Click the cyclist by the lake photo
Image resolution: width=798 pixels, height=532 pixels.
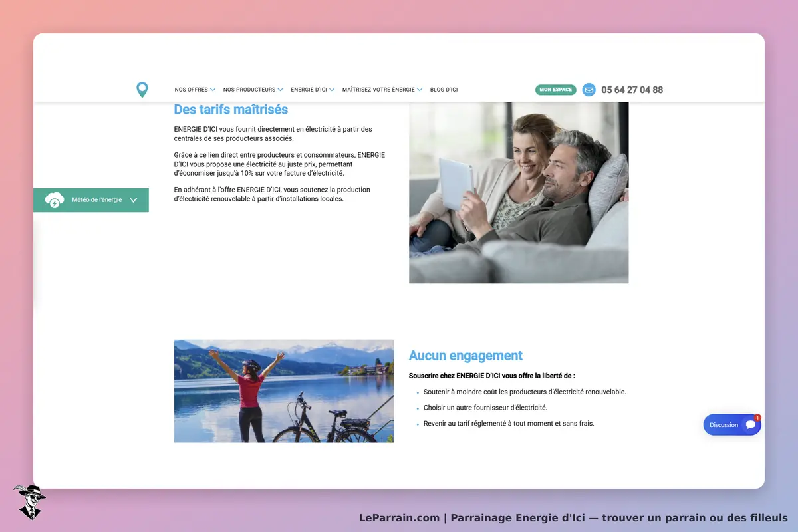[x=284, y=391]
